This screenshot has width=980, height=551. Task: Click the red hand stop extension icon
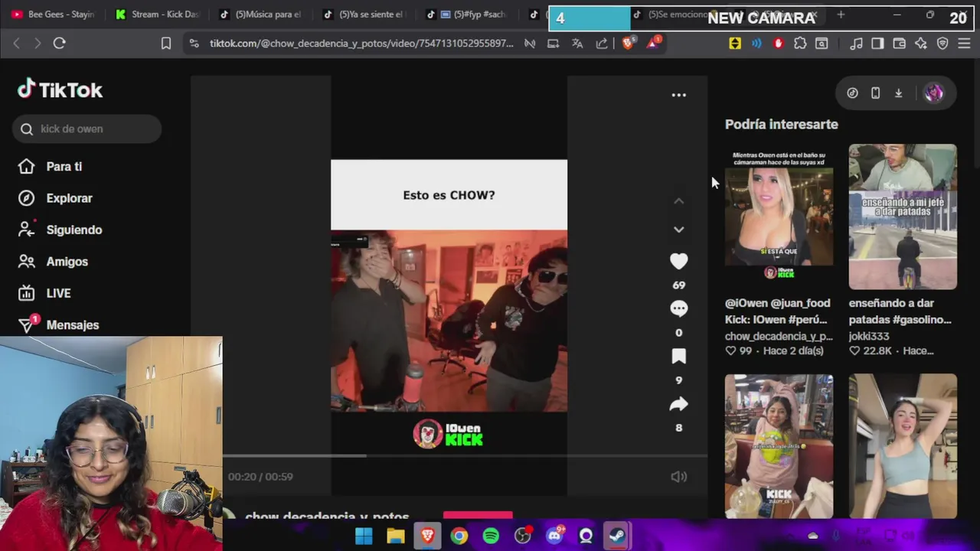pyautogui.click(x=779, y=44)
